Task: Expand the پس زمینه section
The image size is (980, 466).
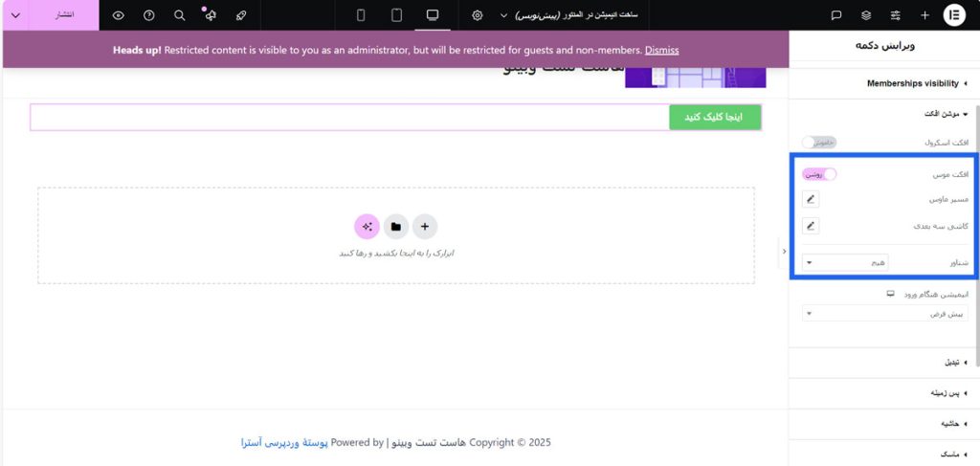Action: point(884,393)
